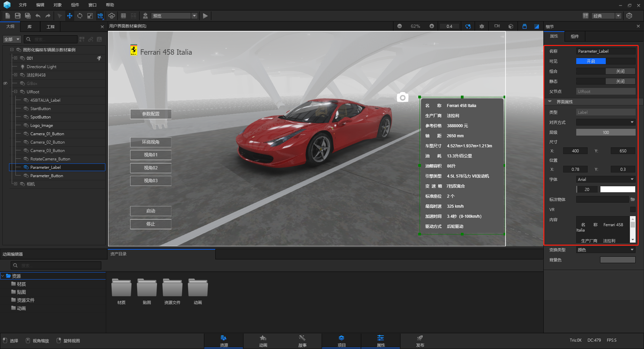The image size is (644, 349).
Task: Switch to the 库 tab
Action: pyautogui.click(x=30, y=27)
